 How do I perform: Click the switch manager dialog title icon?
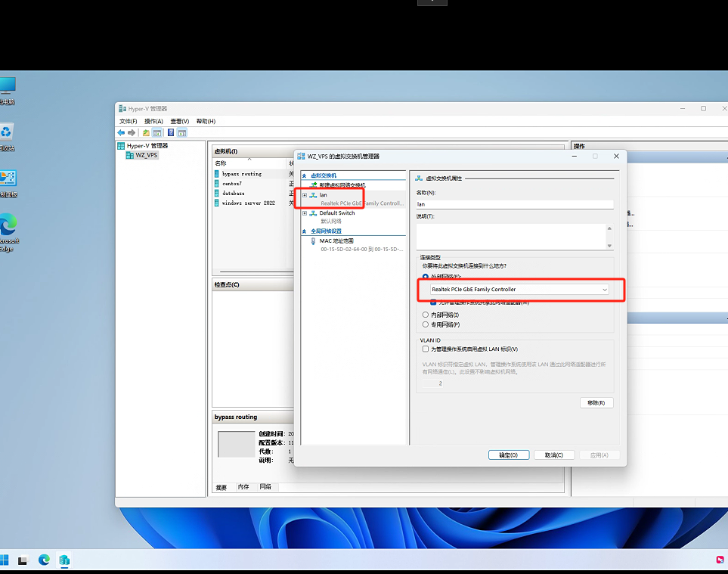(301, 157)
